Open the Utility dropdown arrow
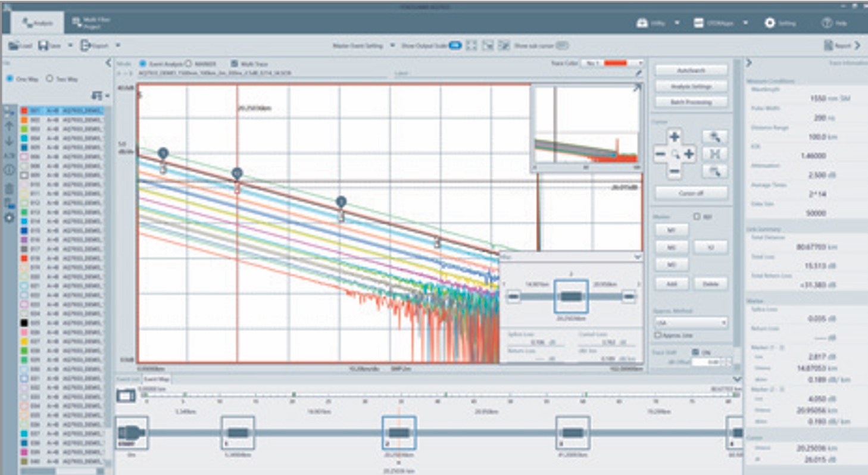 click(x=677, y=23)
